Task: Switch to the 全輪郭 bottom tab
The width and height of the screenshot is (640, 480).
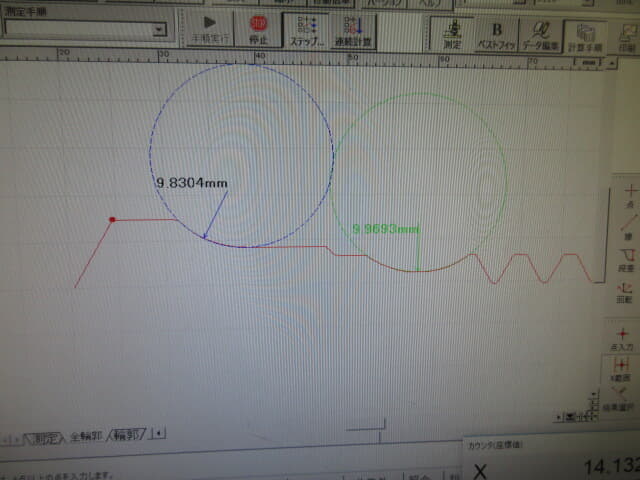Action: [x=86, y=436]
